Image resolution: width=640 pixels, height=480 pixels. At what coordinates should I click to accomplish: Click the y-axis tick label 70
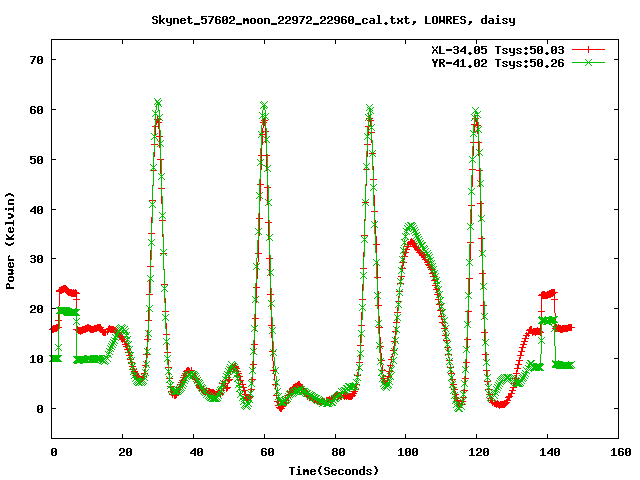click(x=36, y=60)
